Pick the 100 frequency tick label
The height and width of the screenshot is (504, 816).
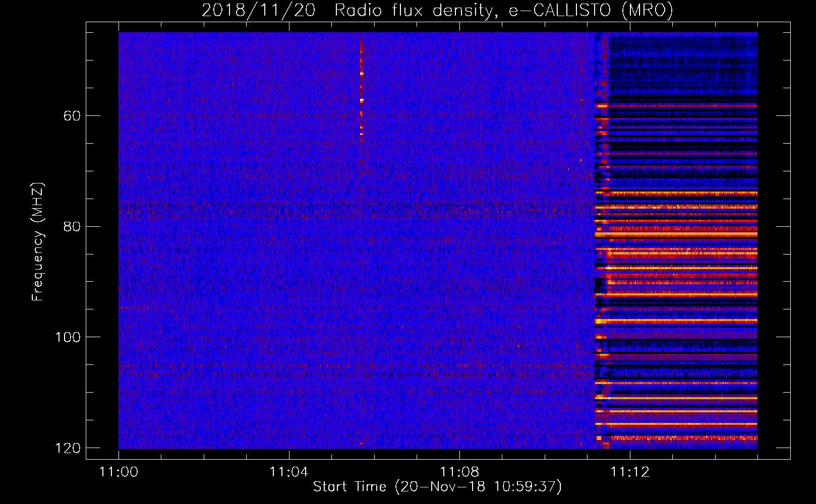[x=68, y=337]
